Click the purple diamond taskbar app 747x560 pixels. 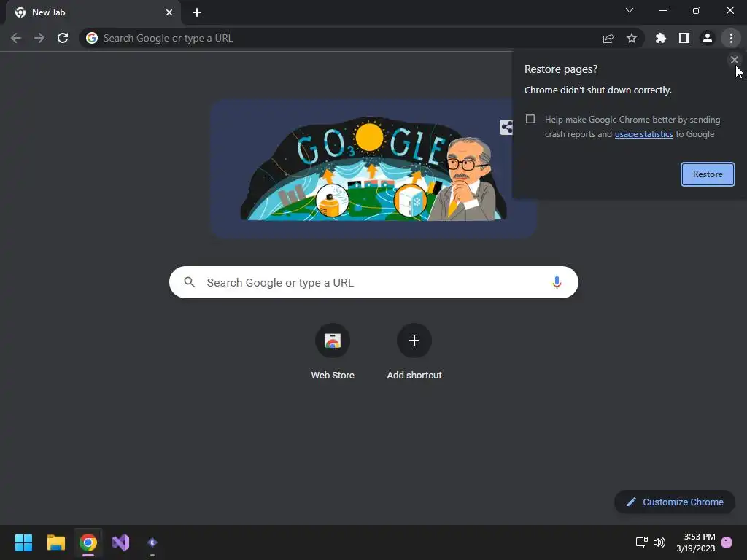tap(152, 542)
